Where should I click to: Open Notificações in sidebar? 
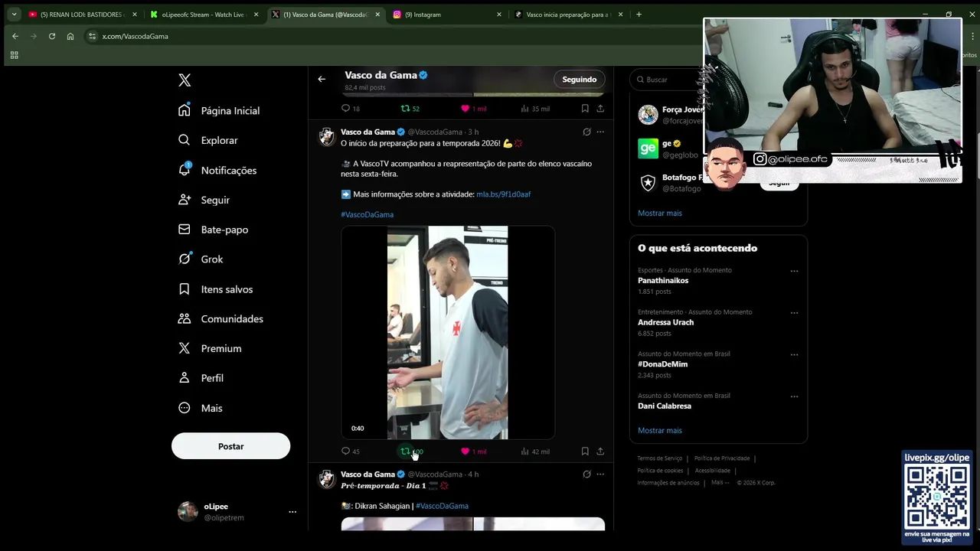click(217, 171)
